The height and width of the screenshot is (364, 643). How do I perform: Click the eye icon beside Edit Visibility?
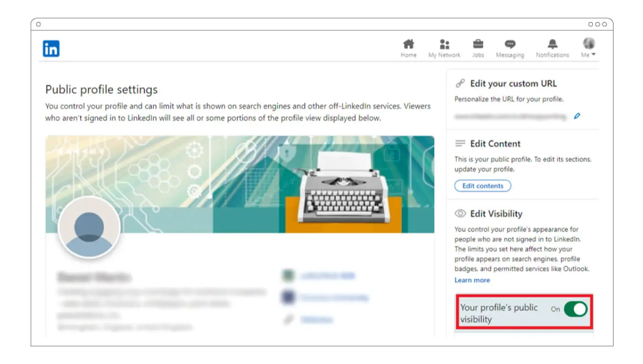tap(460, 213)
